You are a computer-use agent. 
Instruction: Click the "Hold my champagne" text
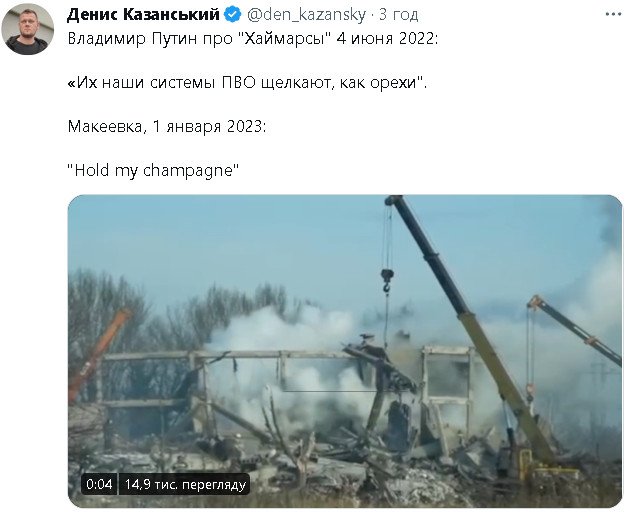[153, 170]
